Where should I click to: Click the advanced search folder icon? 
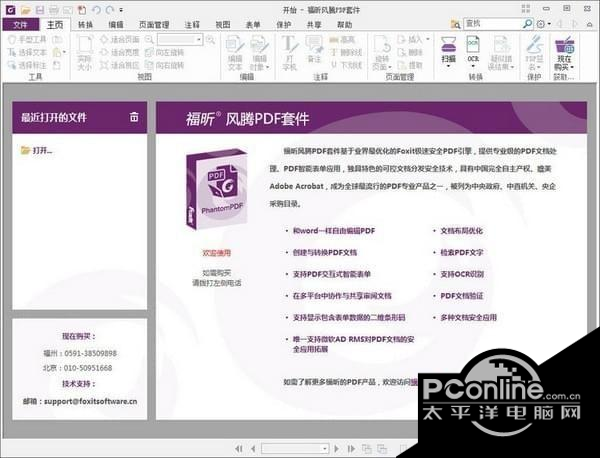click(x=455, y=24)
